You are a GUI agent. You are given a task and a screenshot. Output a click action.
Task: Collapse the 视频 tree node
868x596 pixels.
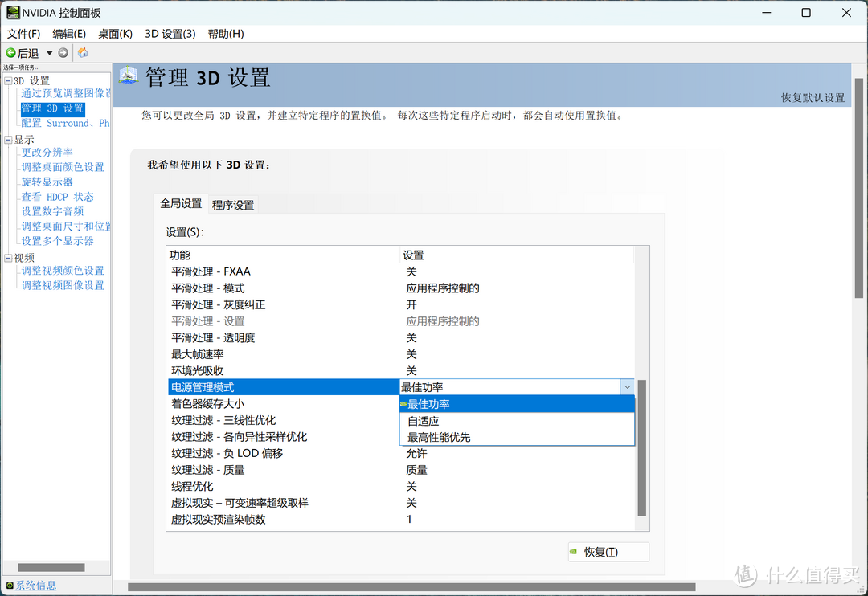8,258
